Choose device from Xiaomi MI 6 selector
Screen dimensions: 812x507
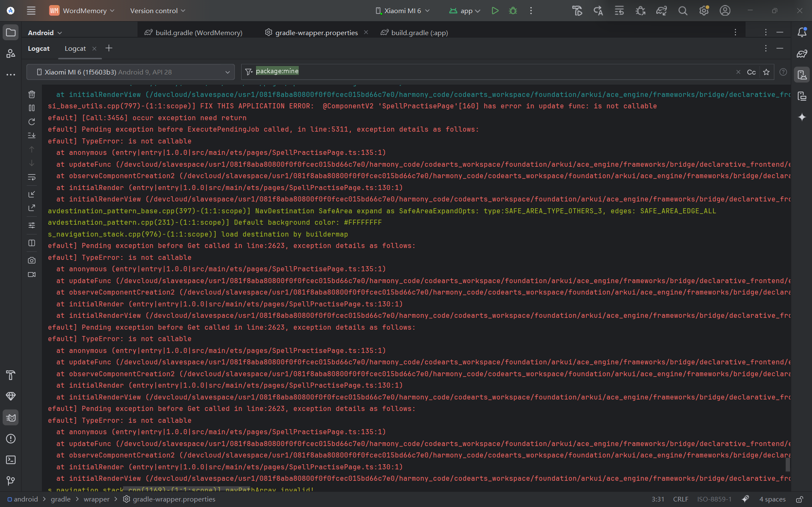point(402,11)
